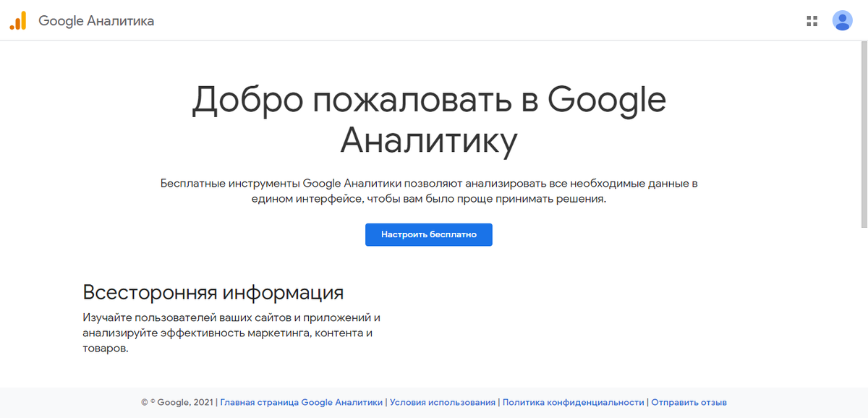Click the 'Отправить отзыв' link
The width and height of the screenshot is (868, 418).
(x=689, y=403)
